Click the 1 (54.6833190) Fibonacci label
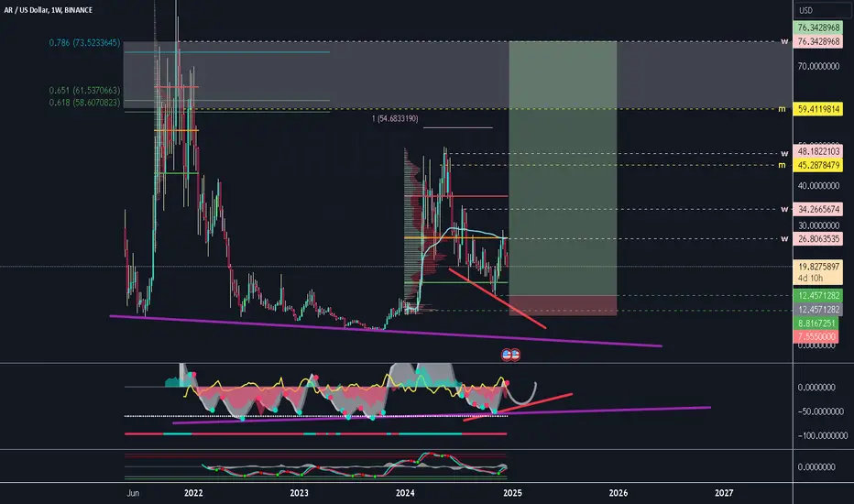 click(395, 118)
